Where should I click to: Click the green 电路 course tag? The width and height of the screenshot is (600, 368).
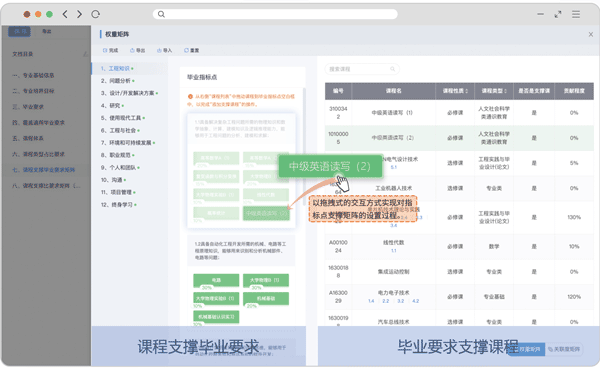(216, 280)
